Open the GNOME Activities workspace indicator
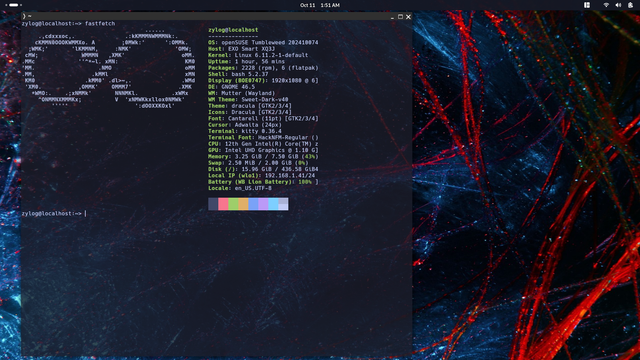The image size is (640, 360). 13,5
